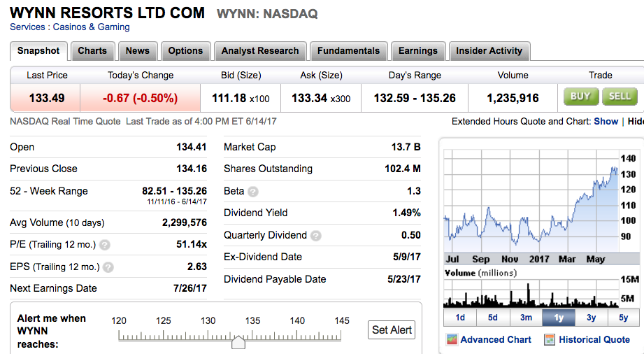Open the Fundamentals tab
The image size is (644, 354).
(348, 51)
